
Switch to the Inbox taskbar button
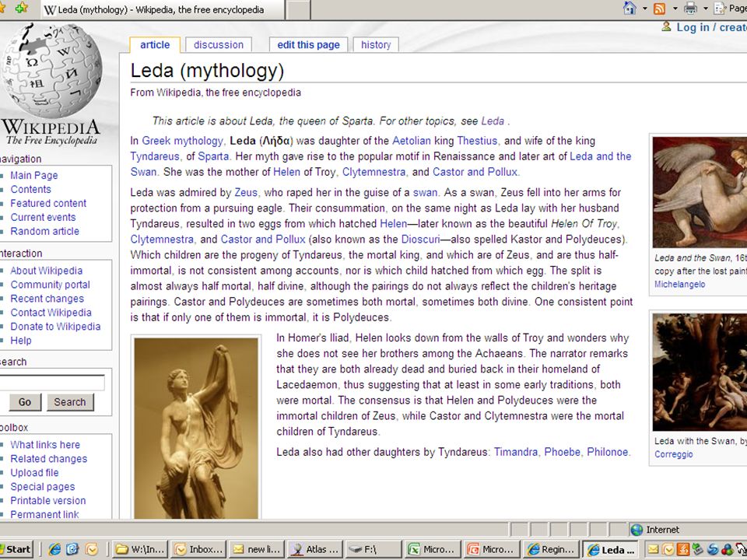(x=198, y=549)
